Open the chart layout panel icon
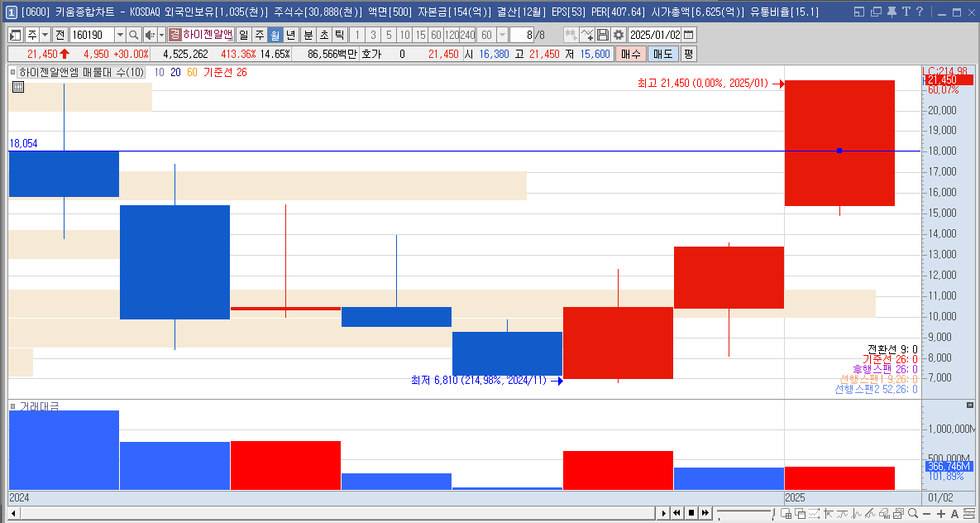Screen dimensions: 980x523 [16, 35]
